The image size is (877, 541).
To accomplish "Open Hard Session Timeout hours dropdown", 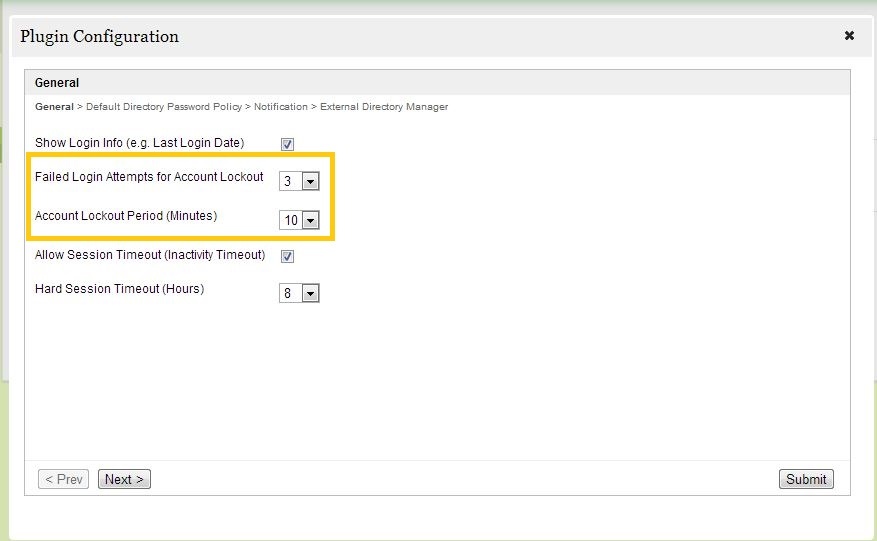I will point(299,294).
